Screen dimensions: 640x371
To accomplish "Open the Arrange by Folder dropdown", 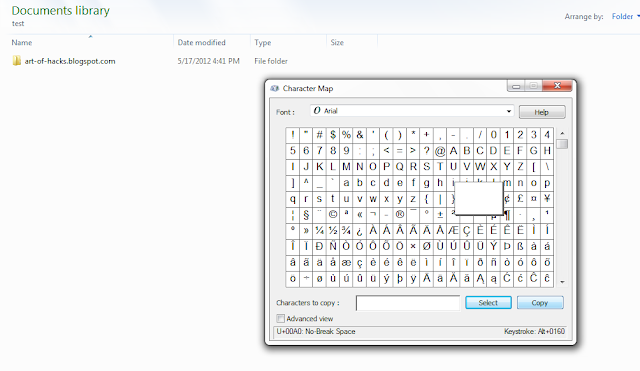I will [625, 16].
